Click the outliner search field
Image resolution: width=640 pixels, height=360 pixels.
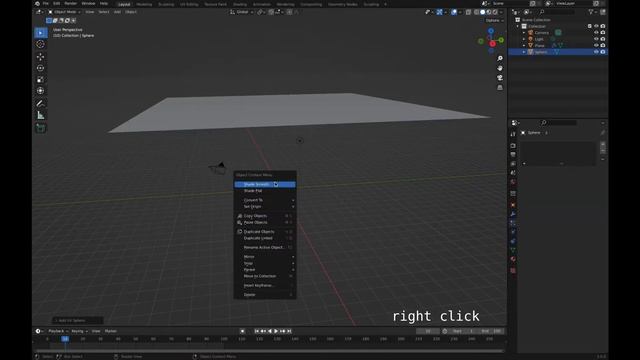point(558,12)
